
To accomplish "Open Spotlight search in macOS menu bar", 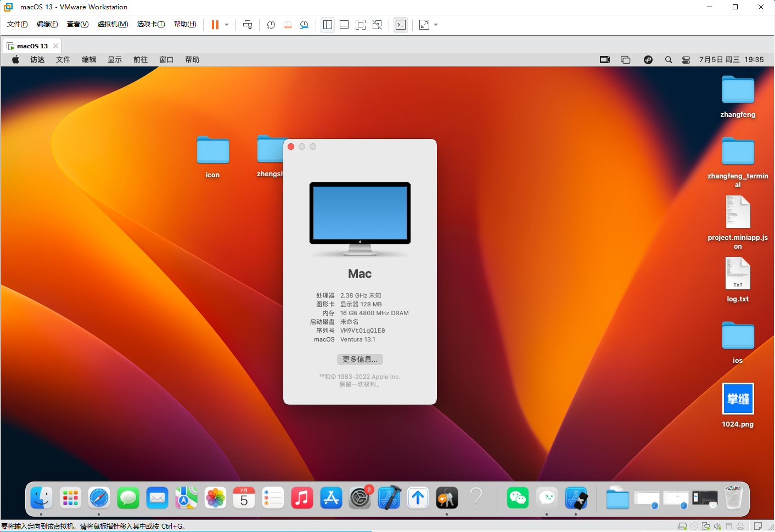I will click(x=669, y=60).
